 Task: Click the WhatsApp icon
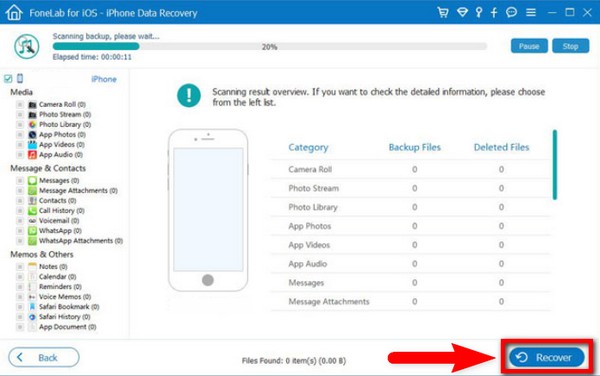tap(33, 231)
